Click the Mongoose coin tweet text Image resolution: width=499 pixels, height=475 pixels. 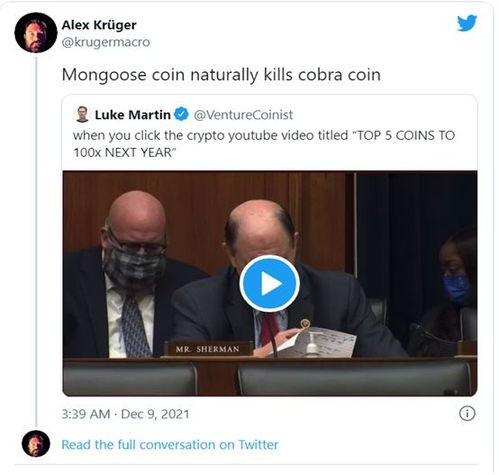221,75
